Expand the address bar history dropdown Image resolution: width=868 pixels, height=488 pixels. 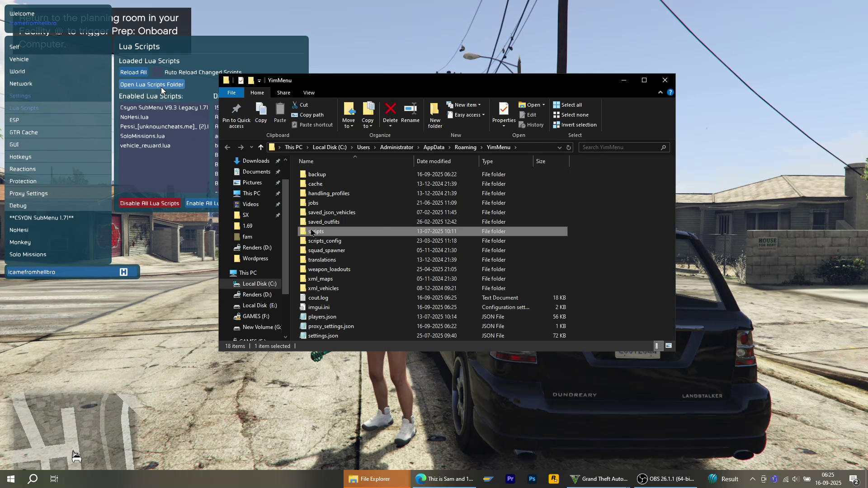click(559, 147)
